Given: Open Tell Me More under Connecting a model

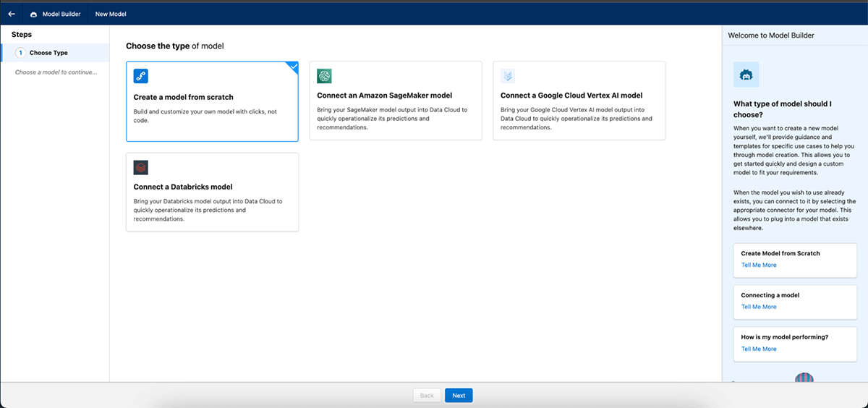Looking at the screenshot, I should coord(759,307).
